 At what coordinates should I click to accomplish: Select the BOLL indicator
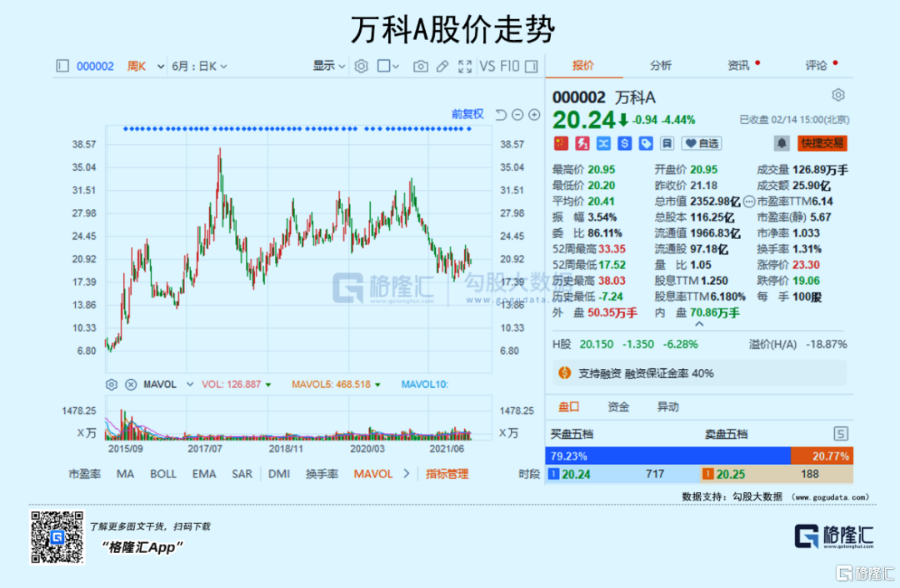click(163, 475)
